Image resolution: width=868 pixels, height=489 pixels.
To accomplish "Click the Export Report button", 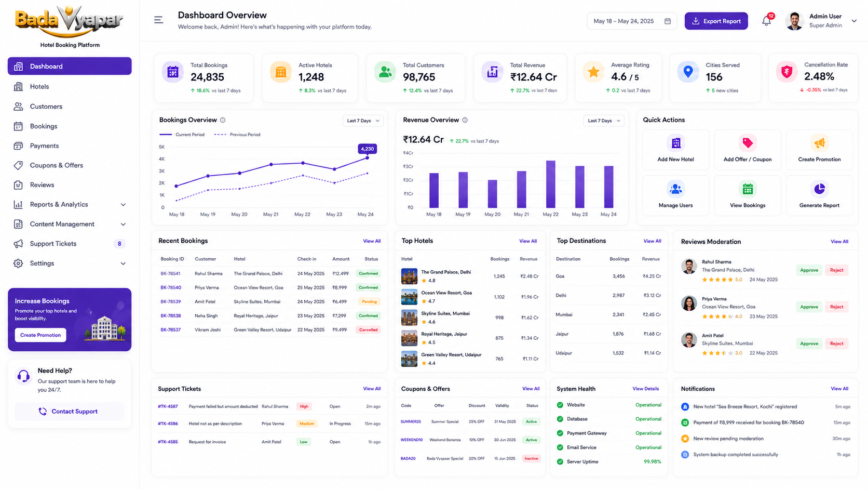I will pos(716,21).
